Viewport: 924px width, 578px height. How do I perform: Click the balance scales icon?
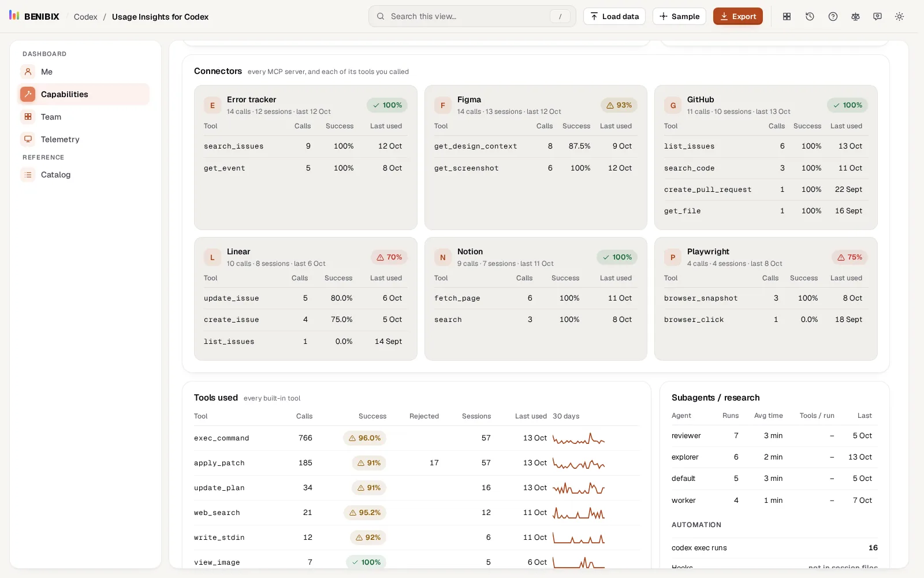pos(855,17)
